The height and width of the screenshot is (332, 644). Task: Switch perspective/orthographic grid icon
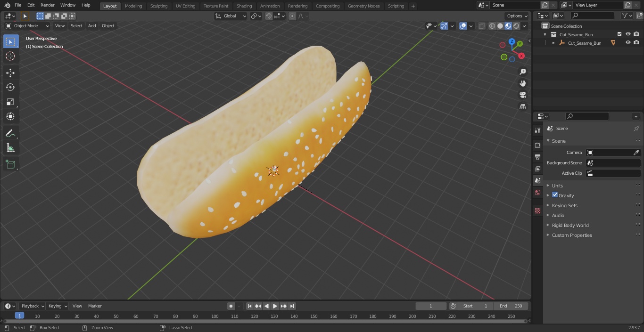[522, 106]
